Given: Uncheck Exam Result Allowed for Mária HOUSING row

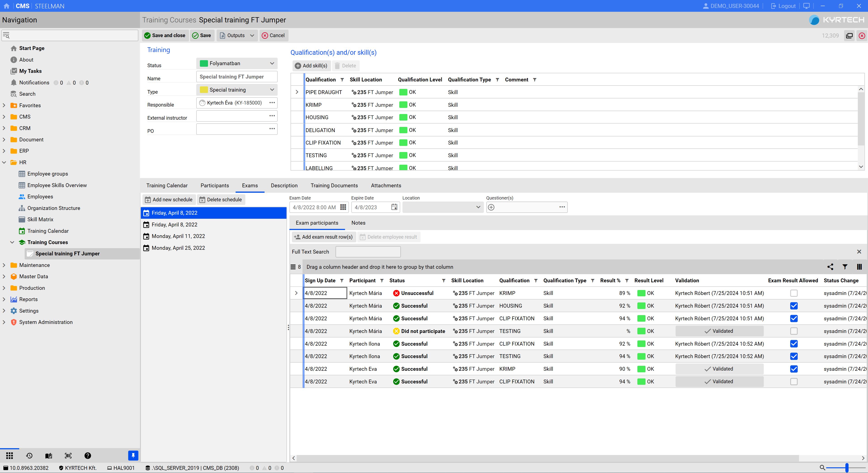Looking at the screenshot, I should click(794, 306).
